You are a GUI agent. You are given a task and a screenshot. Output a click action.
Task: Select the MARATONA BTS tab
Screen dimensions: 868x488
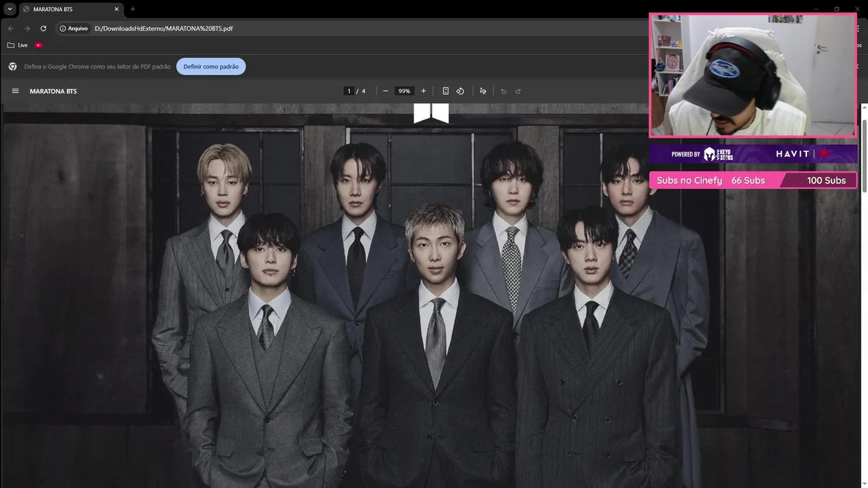[71, 9]
